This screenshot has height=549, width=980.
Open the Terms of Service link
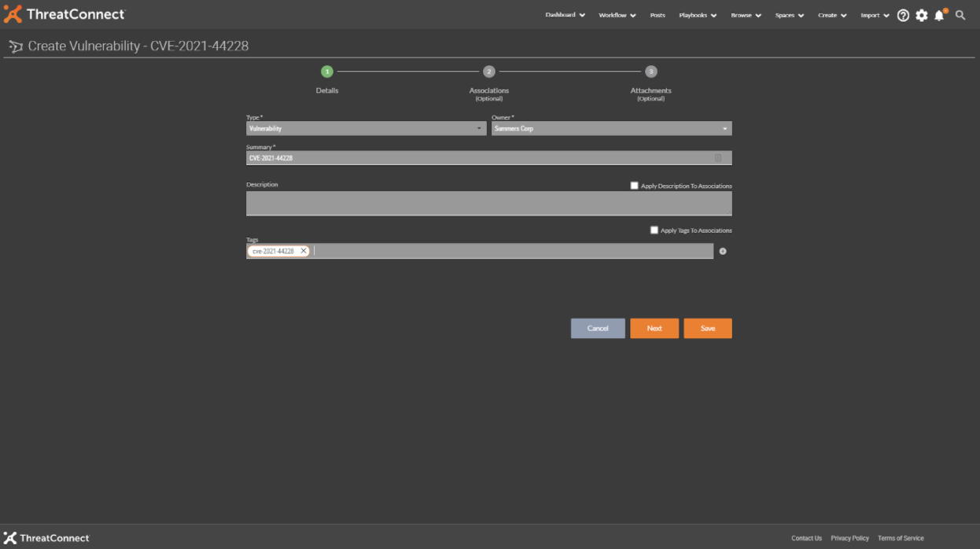[901, 538]
